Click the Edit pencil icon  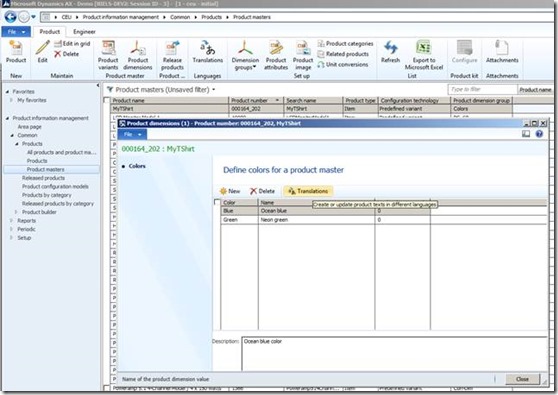click(42, 52)
